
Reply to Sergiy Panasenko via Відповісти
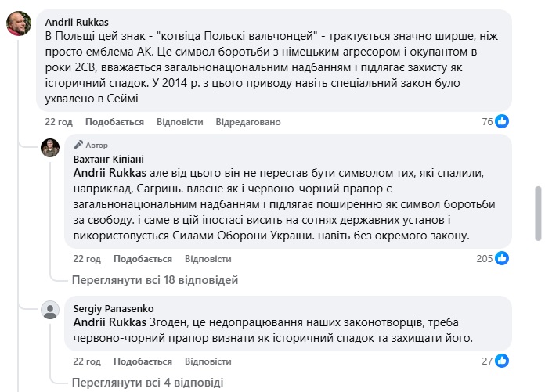pos(208,361)
